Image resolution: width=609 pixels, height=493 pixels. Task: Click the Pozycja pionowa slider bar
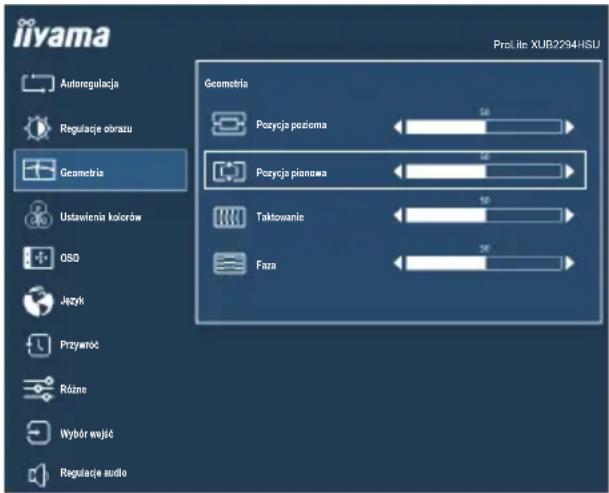[484, 171]
